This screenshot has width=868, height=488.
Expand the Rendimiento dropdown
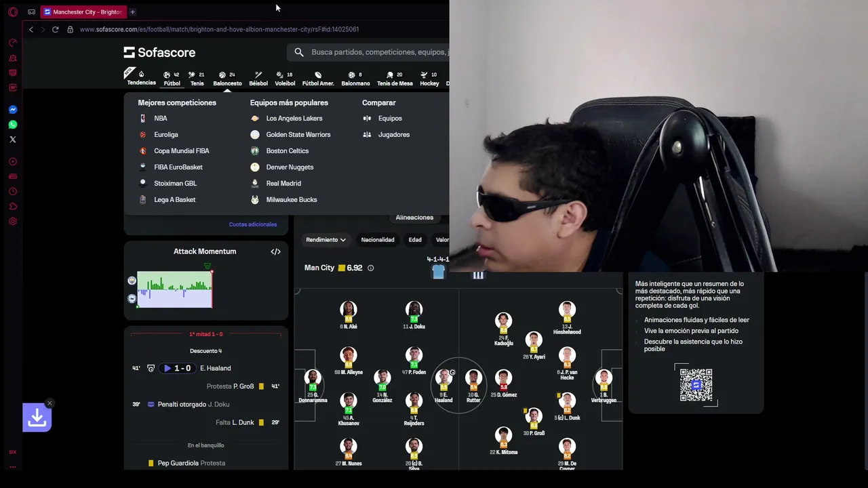point(325,240)
